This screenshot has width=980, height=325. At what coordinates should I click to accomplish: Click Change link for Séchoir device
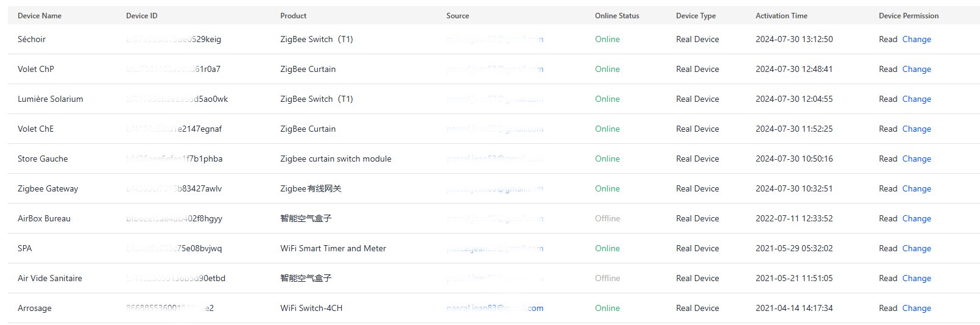click(x=916, y=39)
